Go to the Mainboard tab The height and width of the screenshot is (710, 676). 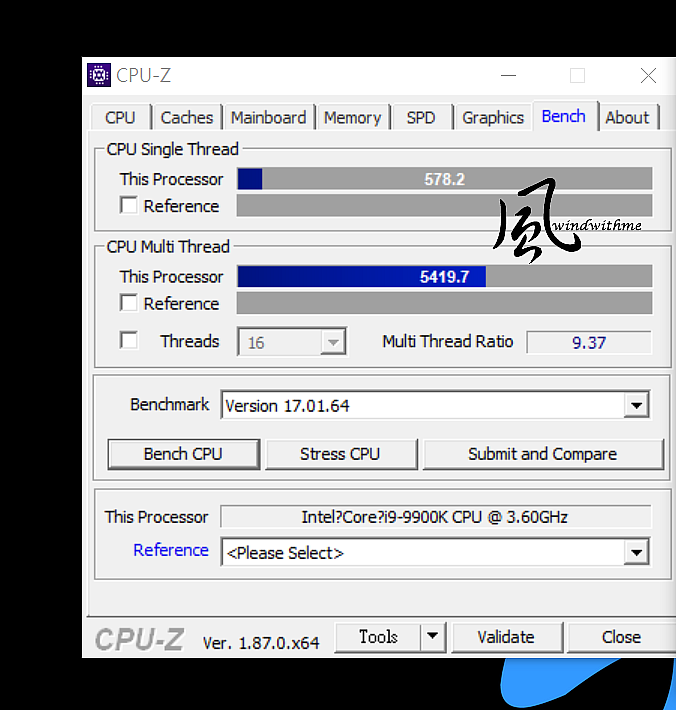[268, 118]
